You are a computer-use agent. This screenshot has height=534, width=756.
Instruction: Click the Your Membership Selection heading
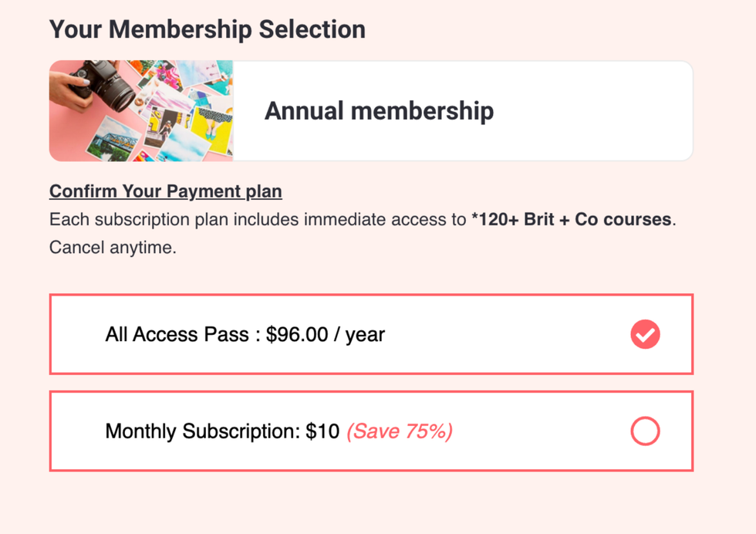(208, 29)
